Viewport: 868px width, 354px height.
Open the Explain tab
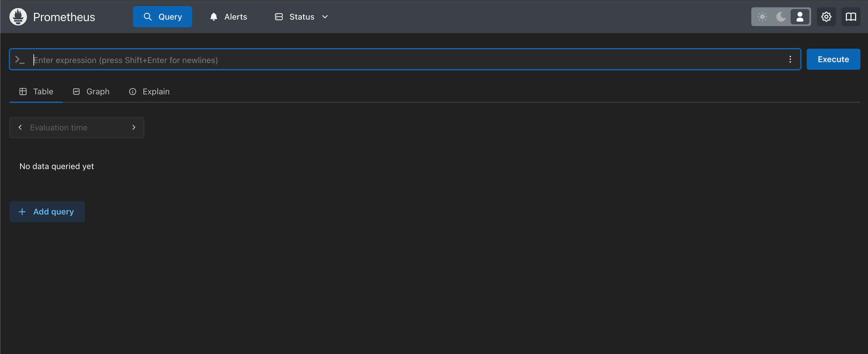(x=149, y=92)
